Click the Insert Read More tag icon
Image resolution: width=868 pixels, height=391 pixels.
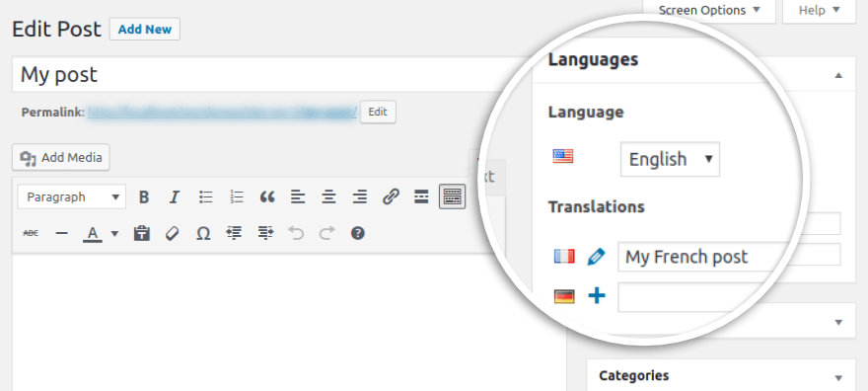422,197
